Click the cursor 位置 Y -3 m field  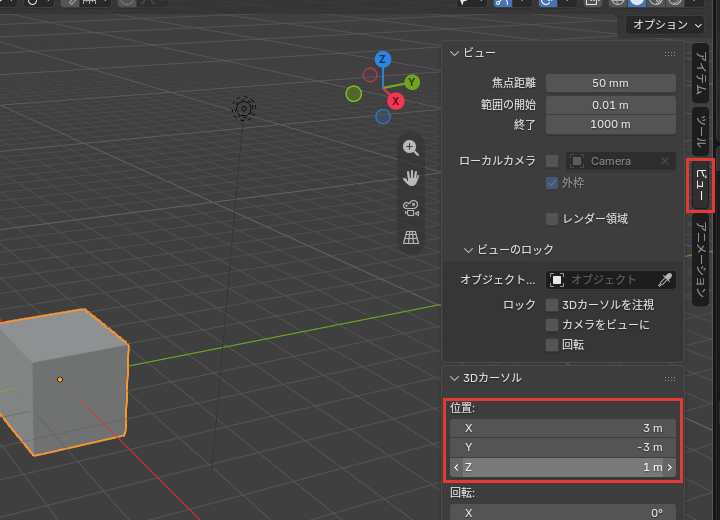click(x=562, y=447)
